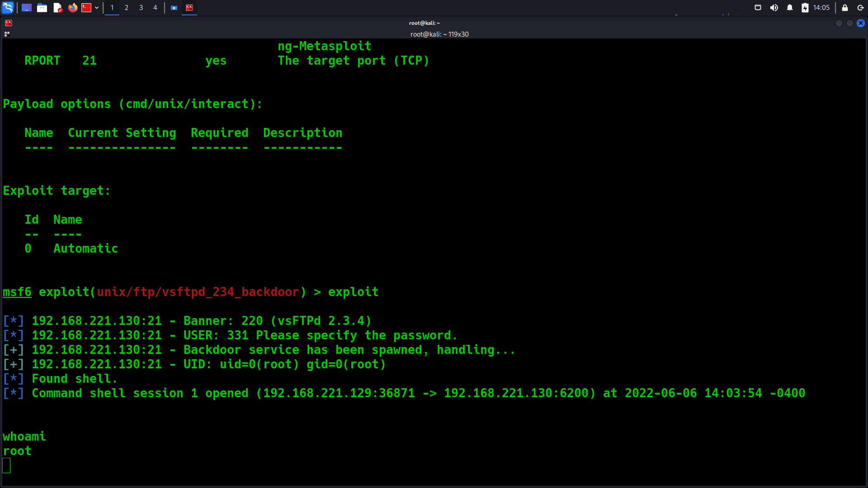Switch to workspace 2

(127, 8)
